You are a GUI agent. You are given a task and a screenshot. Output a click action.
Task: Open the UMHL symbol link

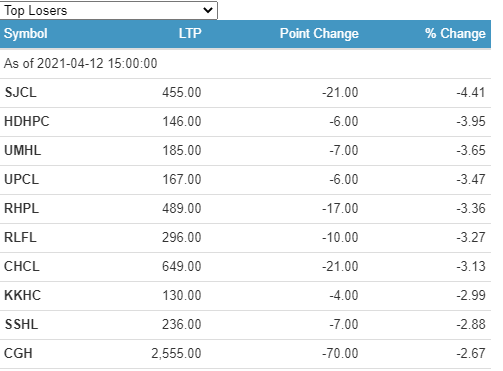pos(23,150)
